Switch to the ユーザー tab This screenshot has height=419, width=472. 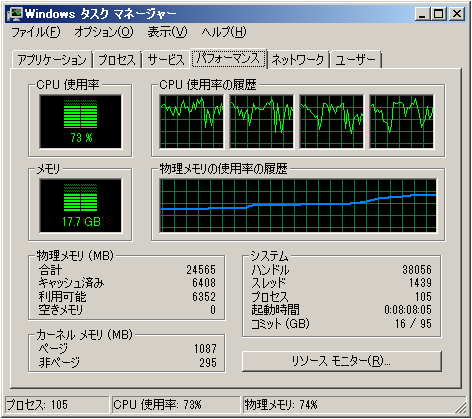coord(356,60)
